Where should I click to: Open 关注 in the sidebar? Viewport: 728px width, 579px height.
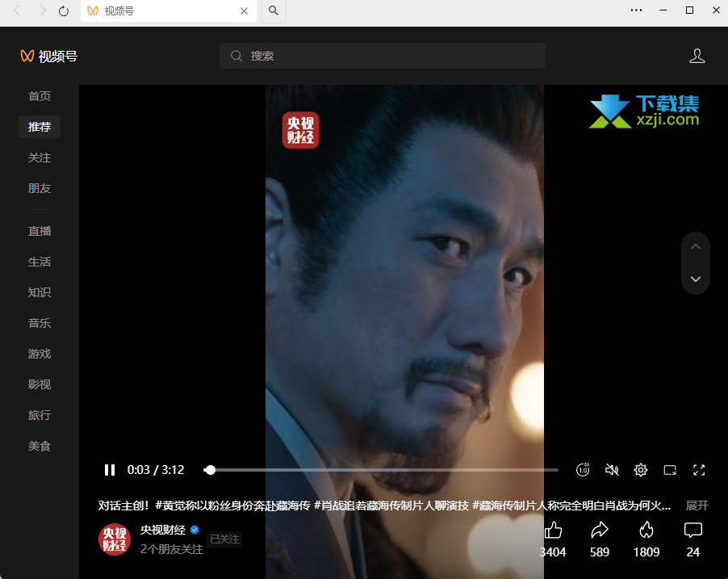click(40, 157)
